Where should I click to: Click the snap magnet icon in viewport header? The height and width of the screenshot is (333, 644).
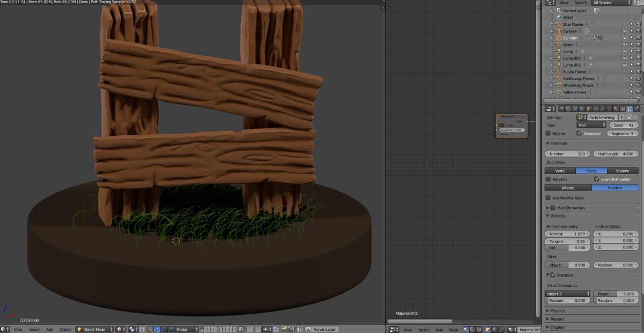point(258,329)
